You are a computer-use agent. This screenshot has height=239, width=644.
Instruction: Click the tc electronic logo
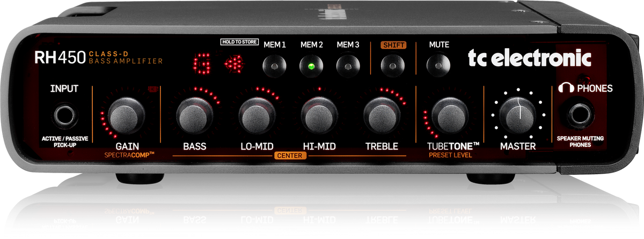[529, 58]
